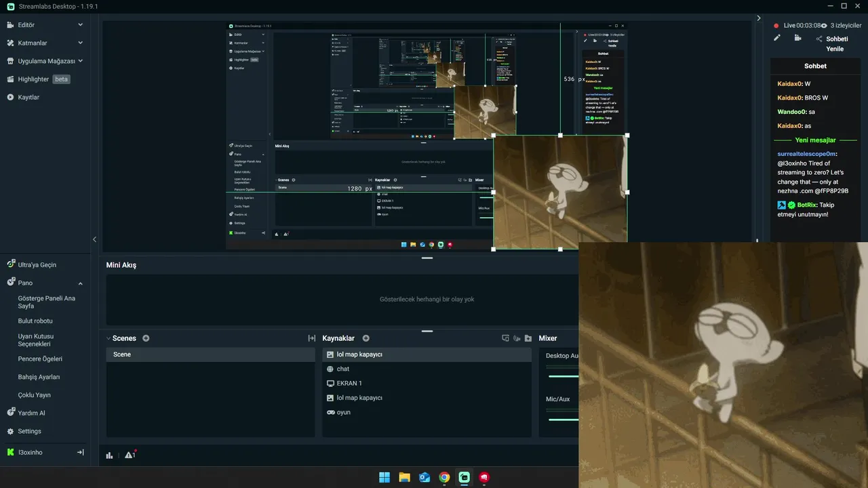This screenshot has width=868, height=488.
Task: Click the Kayıtlar play icon
Action: point(10,97)
